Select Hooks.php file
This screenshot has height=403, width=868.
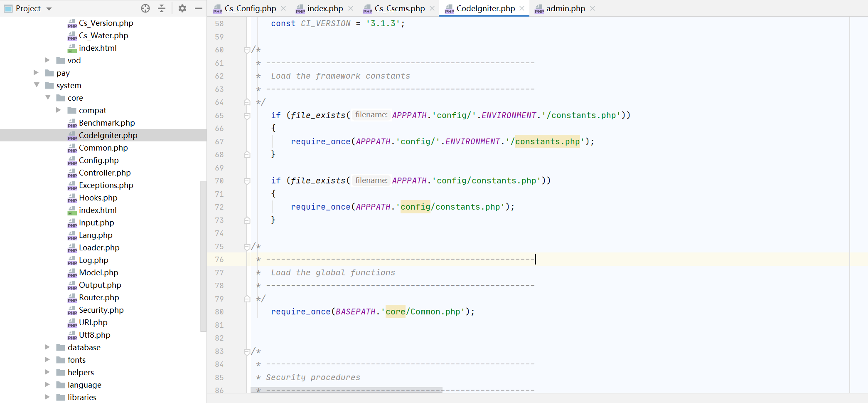pyautogui.click(x=98, y=198)
